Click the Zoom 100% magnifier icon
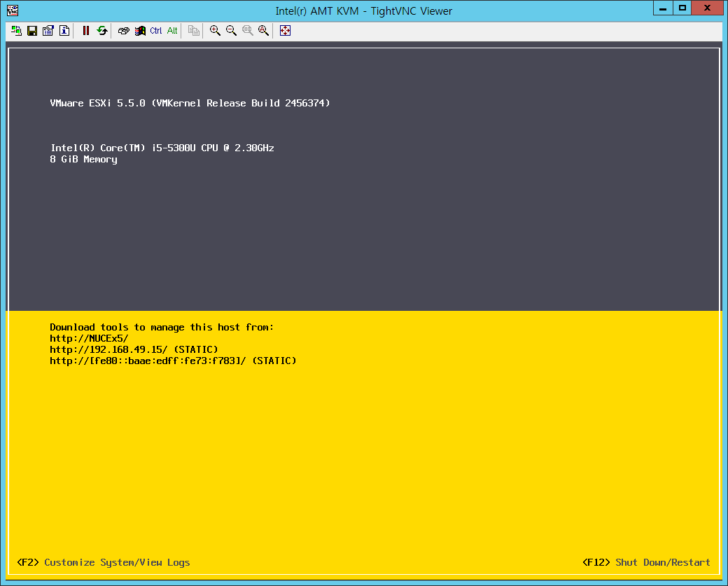728x586 pixels. point(248,31)
